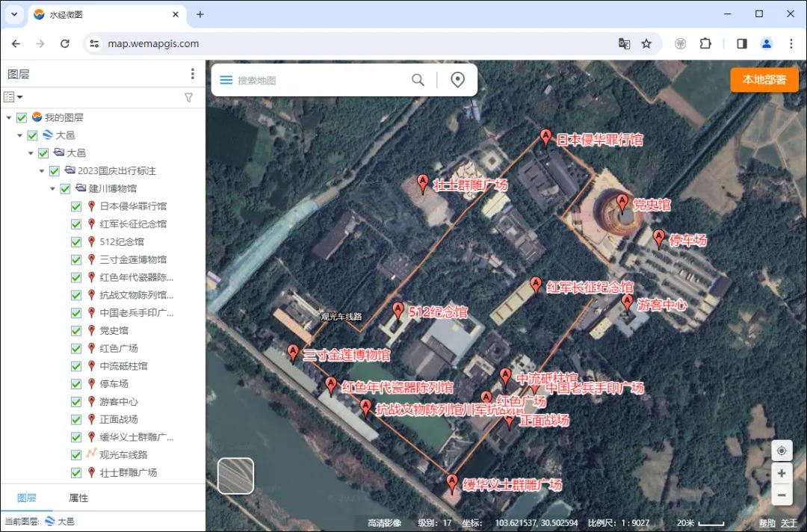
Task: Click the 党史馆 map marker
Action: point(622,202)
